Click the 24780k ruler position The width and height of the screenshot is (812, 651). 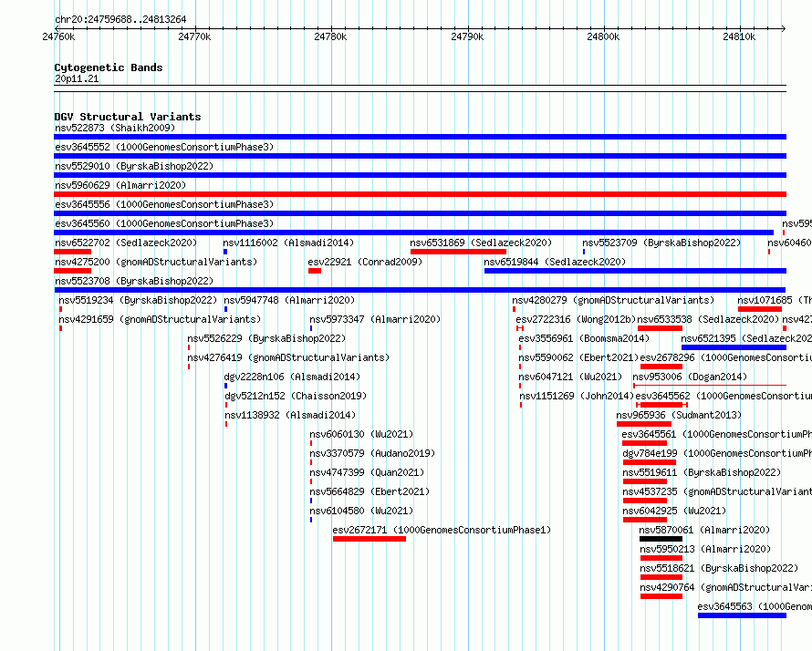point(330,36)
